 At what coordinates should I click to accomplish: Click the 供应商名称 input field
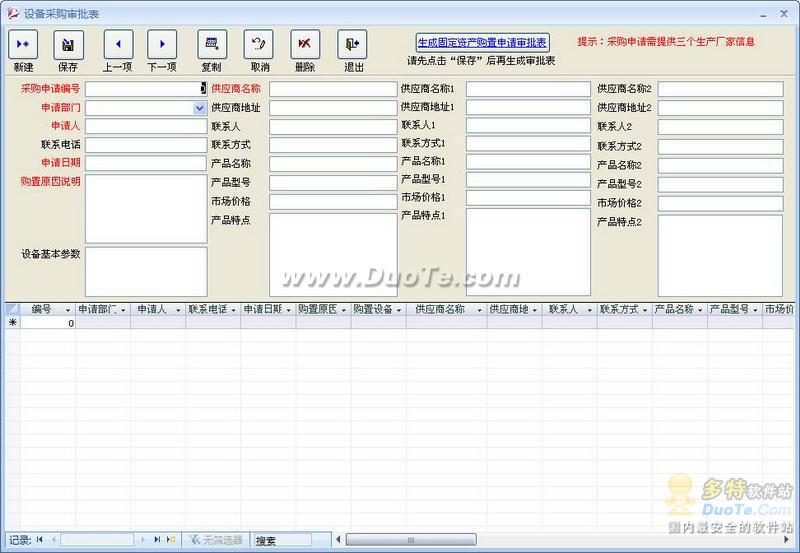click(x=333, y=89)
